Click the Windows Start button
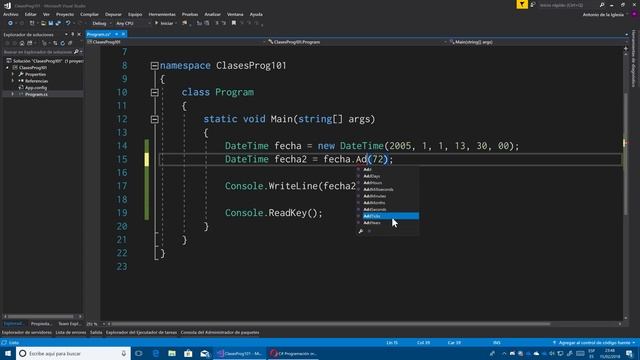640x360 pixels. 8,353
